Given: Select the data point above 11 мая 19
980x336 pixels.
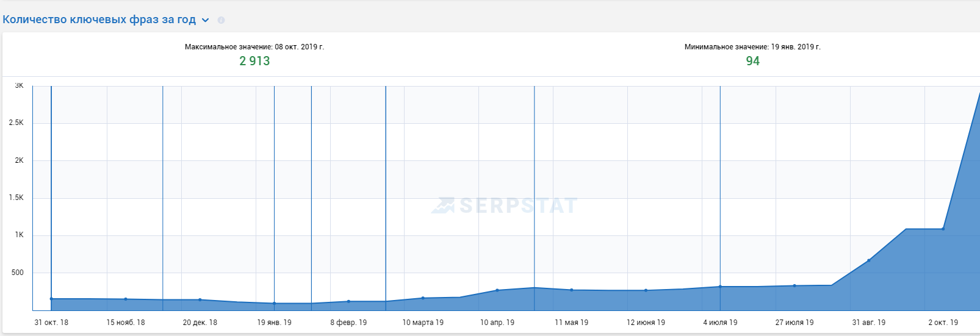Looking at the screenshot, I should (572, 290).
